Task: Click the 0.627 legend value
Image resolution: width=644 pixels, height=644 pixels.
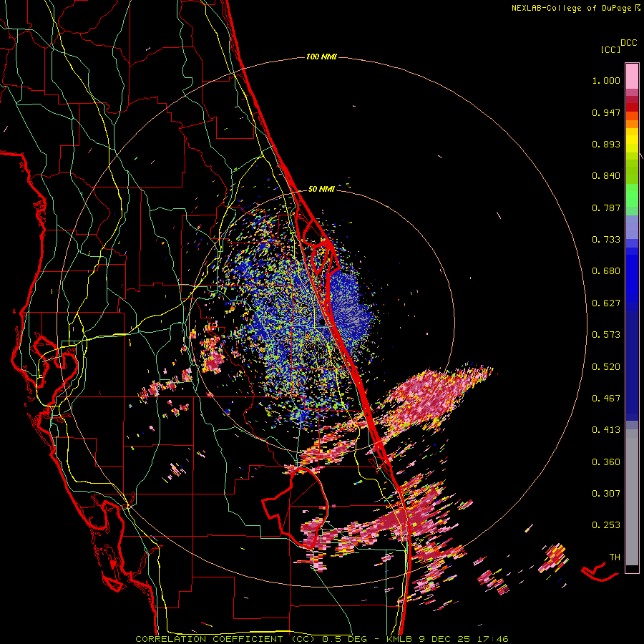Action: (x=606, y=303)
